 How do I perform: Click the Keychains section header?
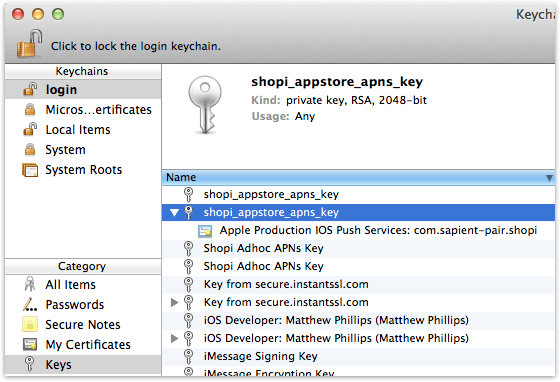coord(83,71)
